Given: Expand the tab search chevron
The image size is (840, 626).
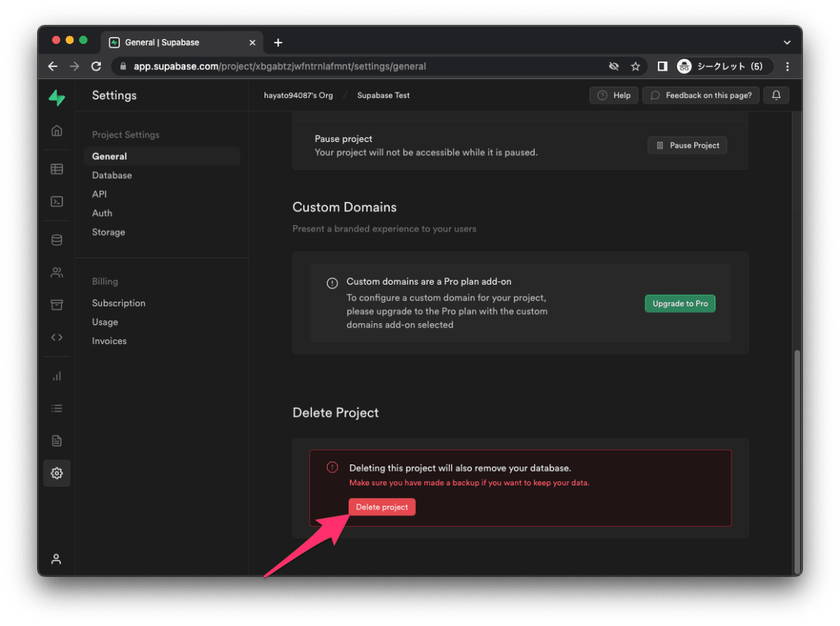Looking at the screenshot, I should point(787,43).
